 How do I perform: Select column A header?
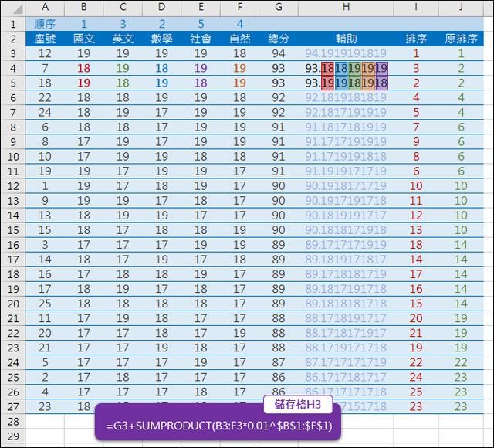pos(45,8)
